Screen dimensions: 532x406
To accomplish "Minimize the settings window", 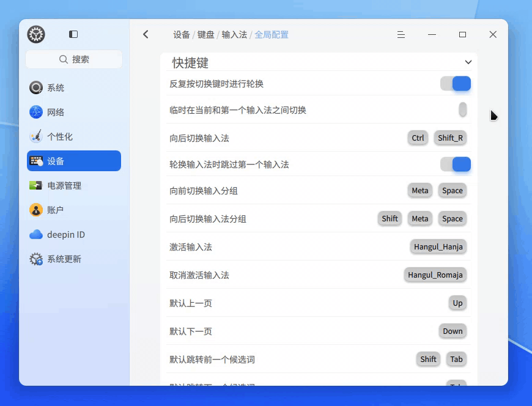I will tap(432, 35).
